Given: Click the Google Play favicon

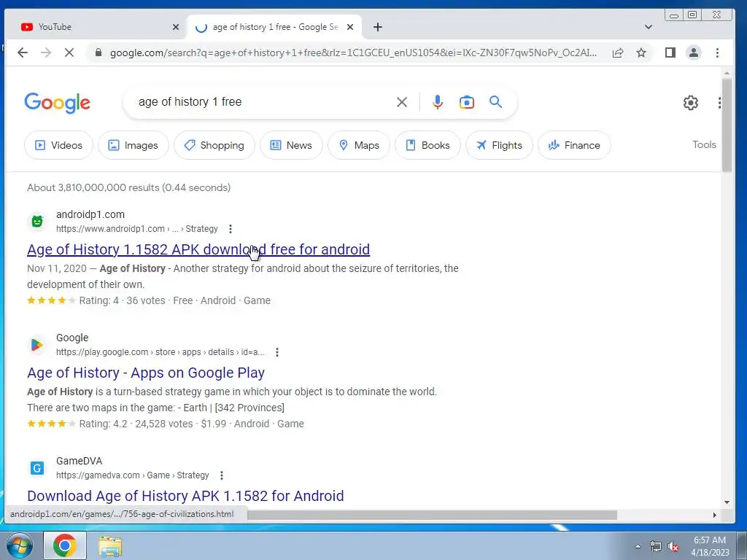Looking at the screenshot, I should coord(37,345).
